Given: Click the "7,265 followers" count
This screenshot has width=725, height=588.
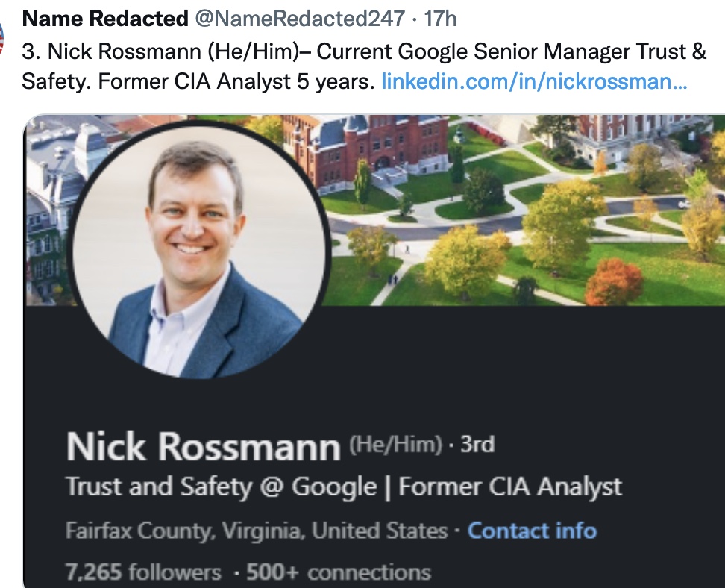Looking at the screenshot, I should tap(143, 572).
